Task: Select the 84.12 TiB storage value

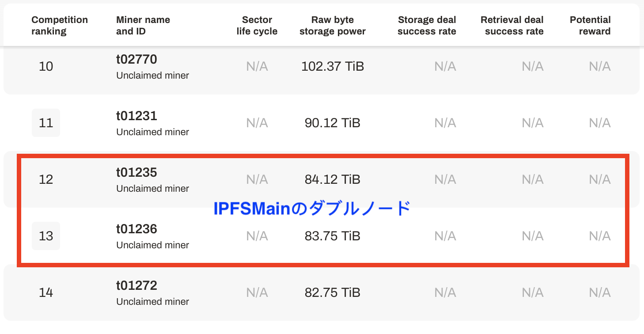Action: point(333,179)
